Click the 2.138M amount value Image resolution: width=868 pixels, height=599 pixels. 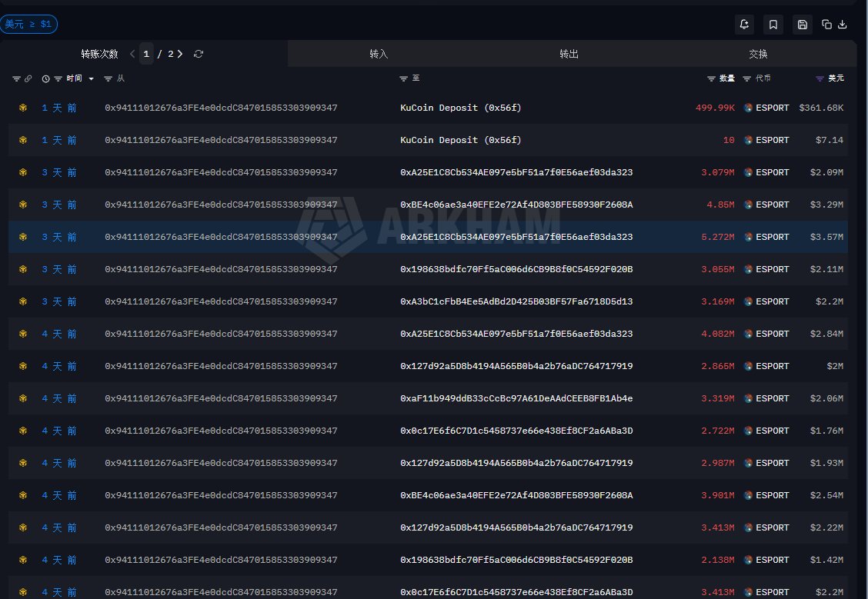(718, 560)
